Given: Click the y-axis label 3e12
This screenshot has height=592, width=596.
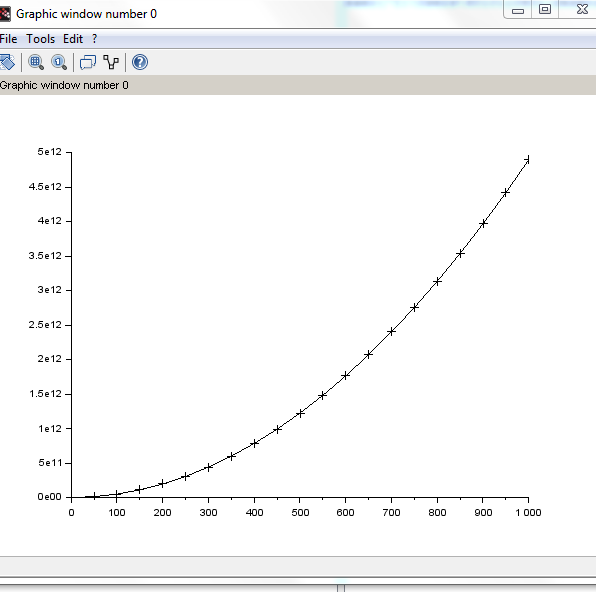Looking at the screenshot, I should tap(49, 290).
